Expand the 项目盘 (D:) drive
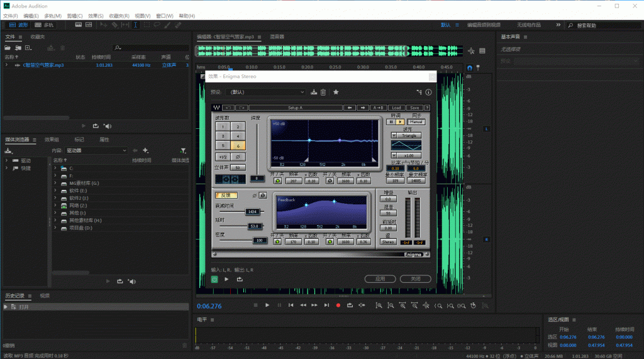Viewport: 644px width, 359px height. [55, 228]
